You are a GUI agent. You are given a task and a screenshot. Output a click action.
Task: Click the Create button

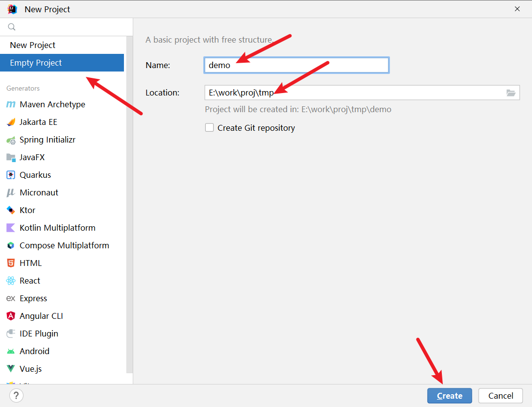(450, 396)
